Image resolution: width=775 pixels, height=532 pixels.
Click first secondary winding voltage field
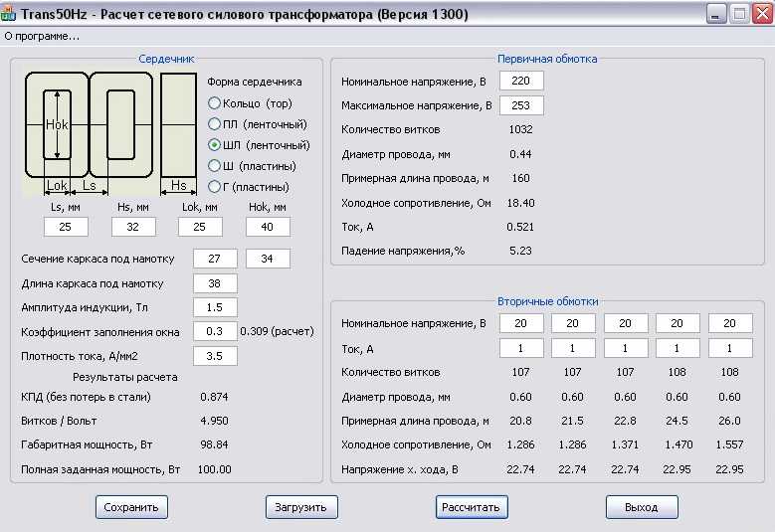[x=521, y=323]
